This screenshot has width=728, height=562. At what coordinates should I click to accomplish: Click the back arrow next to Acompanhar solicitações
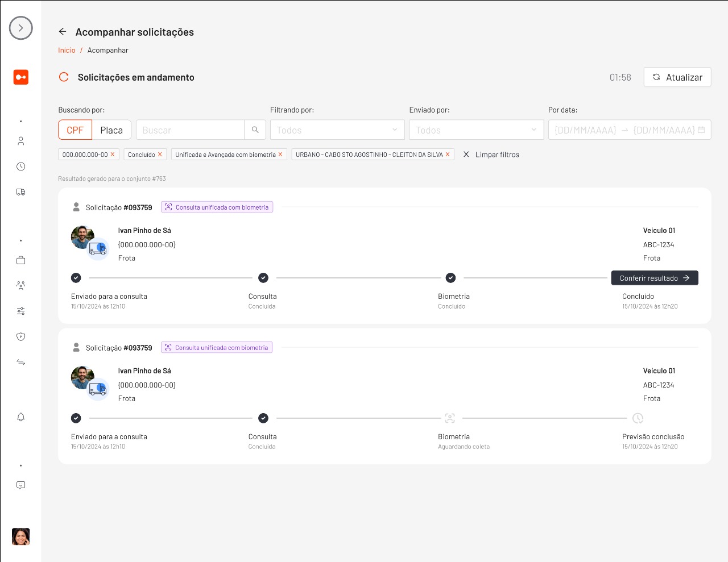coord(63,32)
